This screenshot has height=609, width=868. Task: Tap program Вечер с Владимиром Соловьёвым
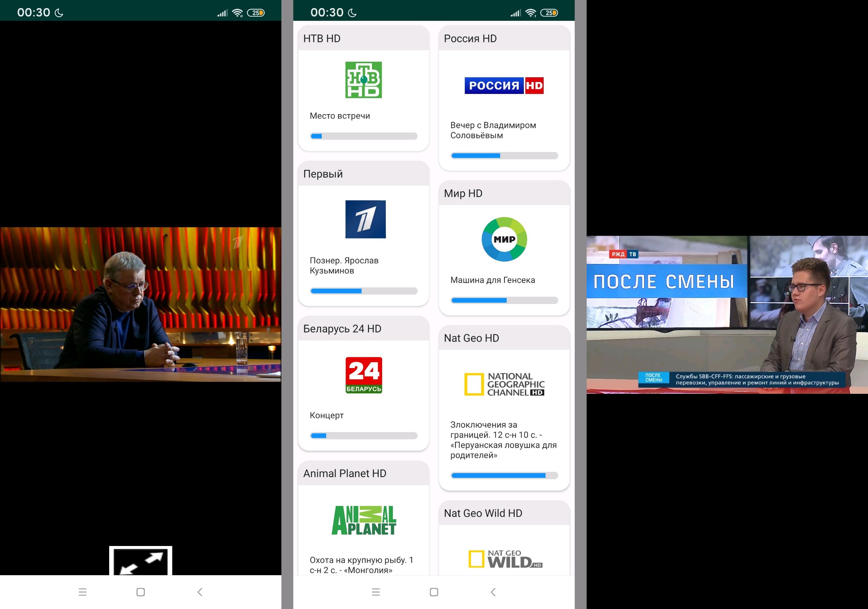pos(493,130)
